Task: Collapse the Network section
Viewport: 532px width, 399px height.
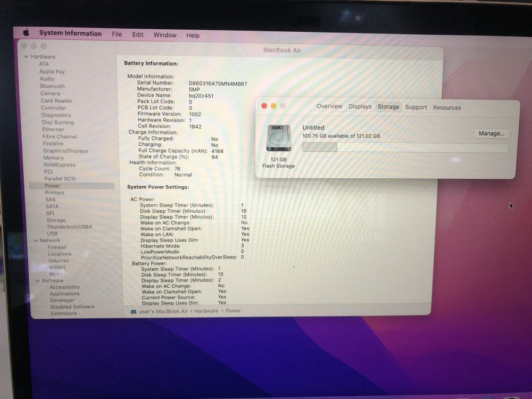Action: (x=36, y=240)
